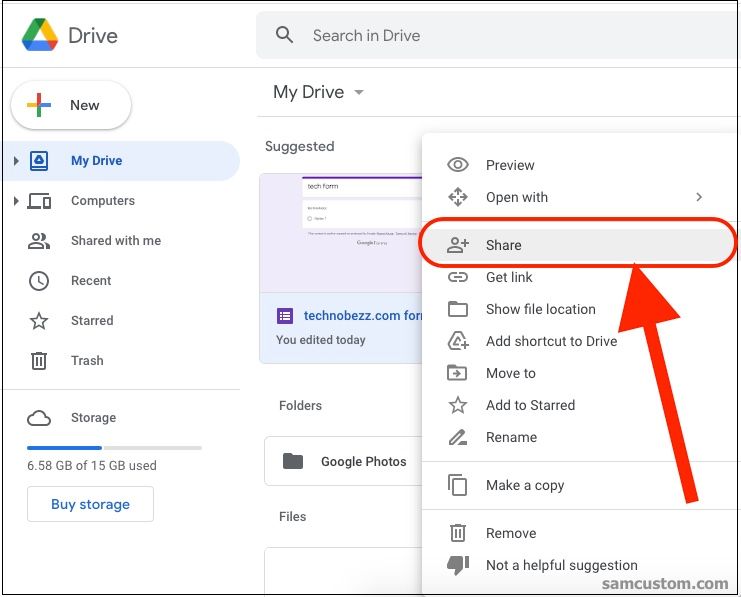The image size is (741, 597).
Task: Click the Show file location folder icon
Action: coord(457,309)
